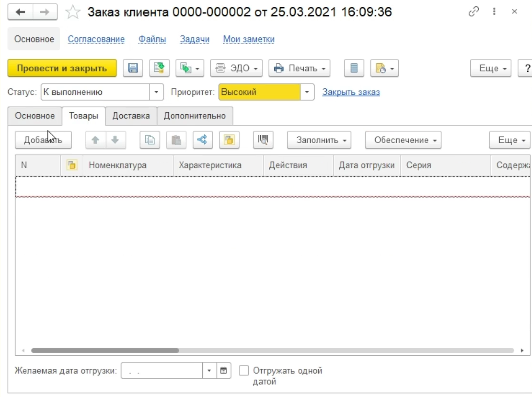Image resolution: width=532 pixels, height=397 pixels.
Task: Click the Добавить button
Action: (43, 140)
